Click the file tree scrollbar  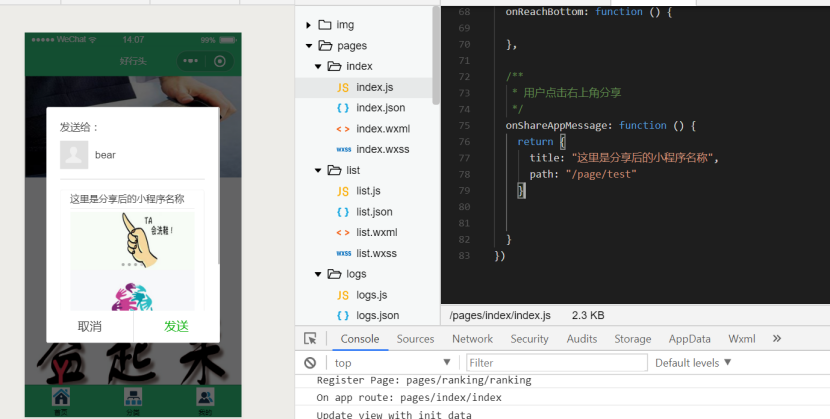pyautogui.click(x=436, y=56)
